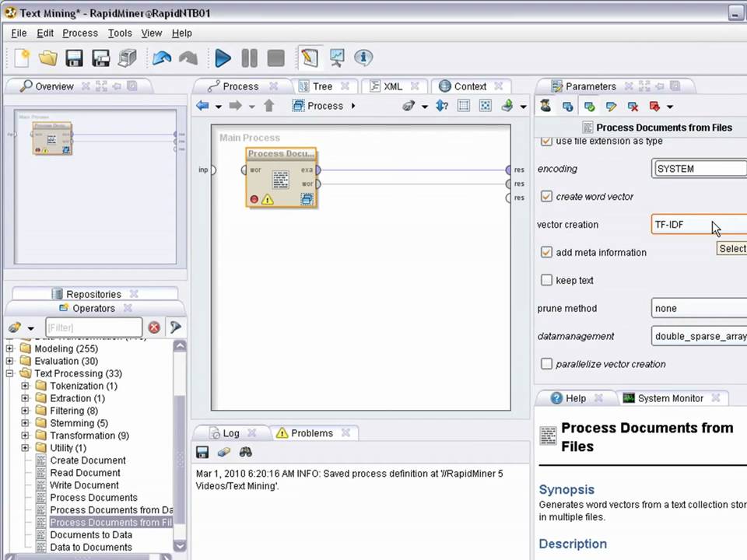The height and width of the screenshot is (560, 747).
Task: Switch to the XML tab
Action: pyautogui.click(x=392, y=86)
